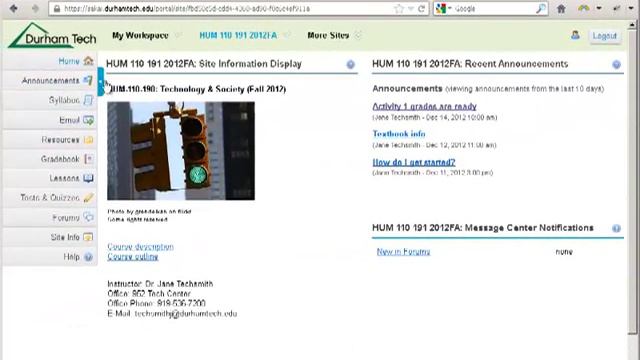
Task: Open the How do I get started announcement
Action: click(x=413, y=162)
